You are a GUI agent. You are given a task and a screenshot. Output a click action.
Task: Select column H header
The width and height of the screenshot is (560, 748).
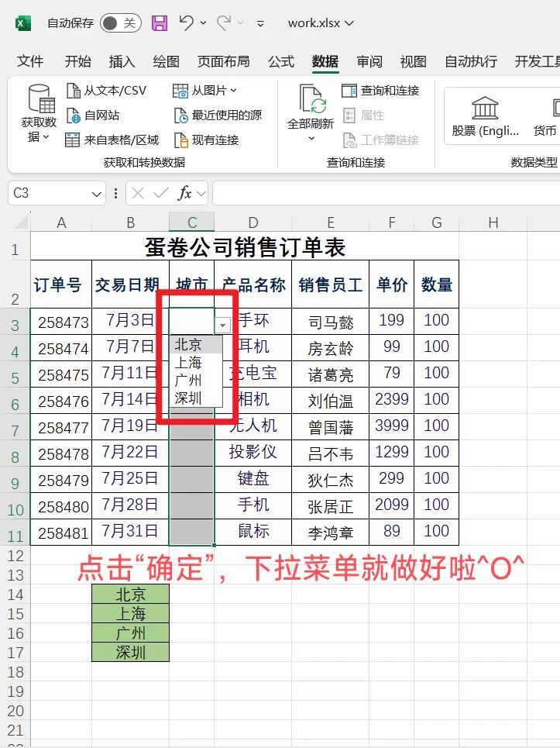coord(493,222)
